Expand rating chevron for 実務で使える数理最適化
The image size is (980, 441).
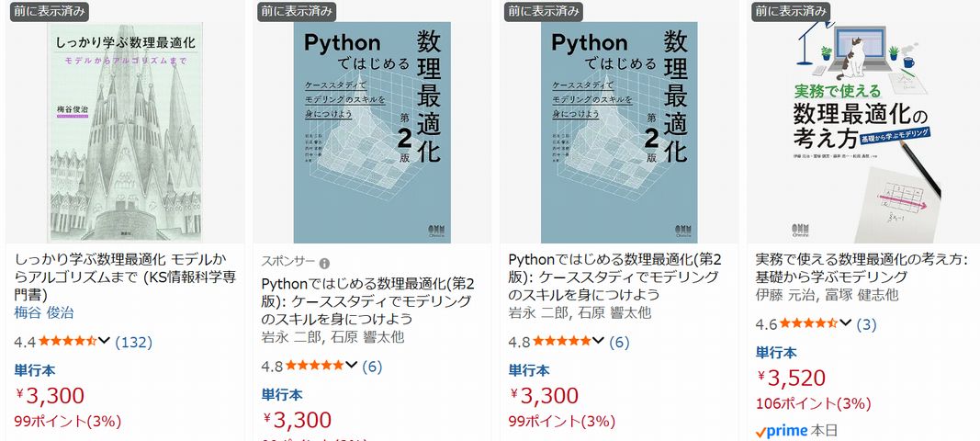(844, 323)
